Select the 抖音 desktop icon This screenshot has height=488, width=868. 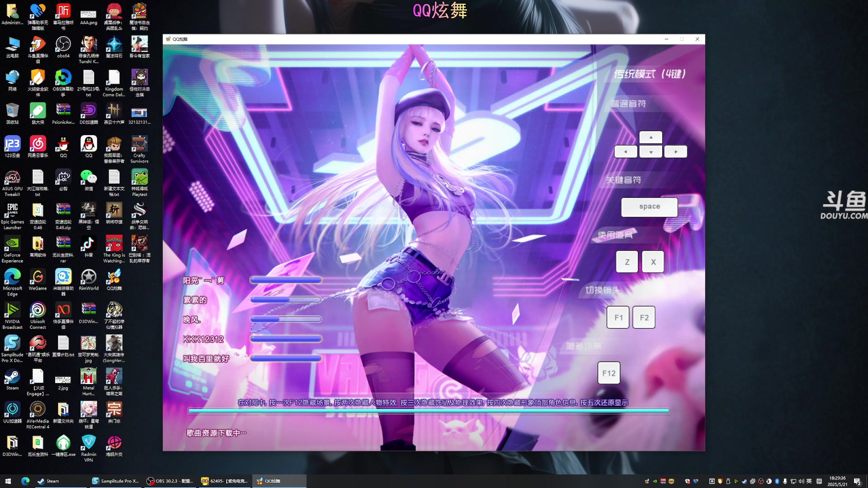coord(89,246)
